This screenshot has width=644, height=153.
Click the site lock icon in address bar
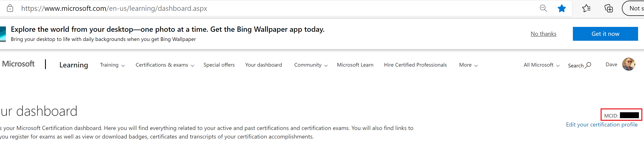click(x=10, y=8)
